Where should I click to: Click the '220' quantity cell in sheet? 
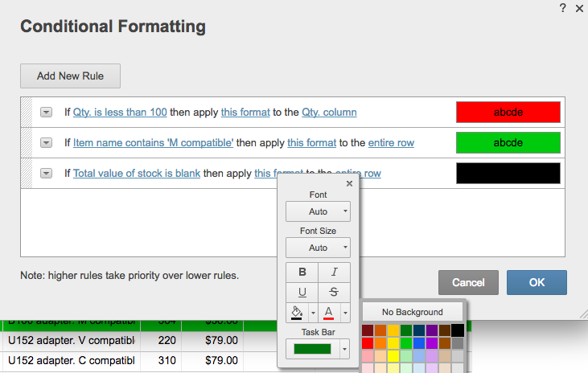(161, 340)
